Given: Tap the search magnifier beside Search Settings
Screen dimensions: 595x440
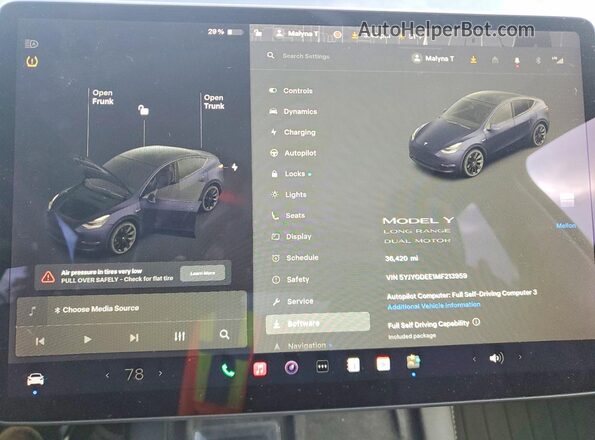Looking at the screenshot, I should coord(271,55).
